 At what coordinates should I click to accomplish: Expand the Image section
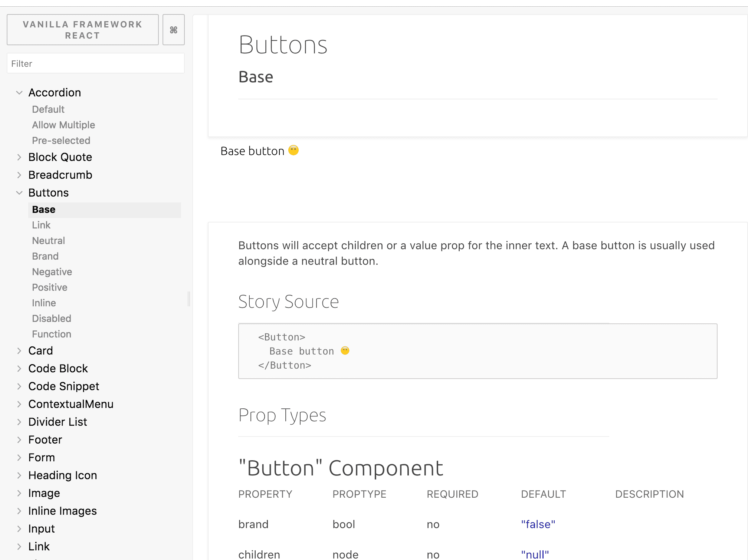[44, 493]
